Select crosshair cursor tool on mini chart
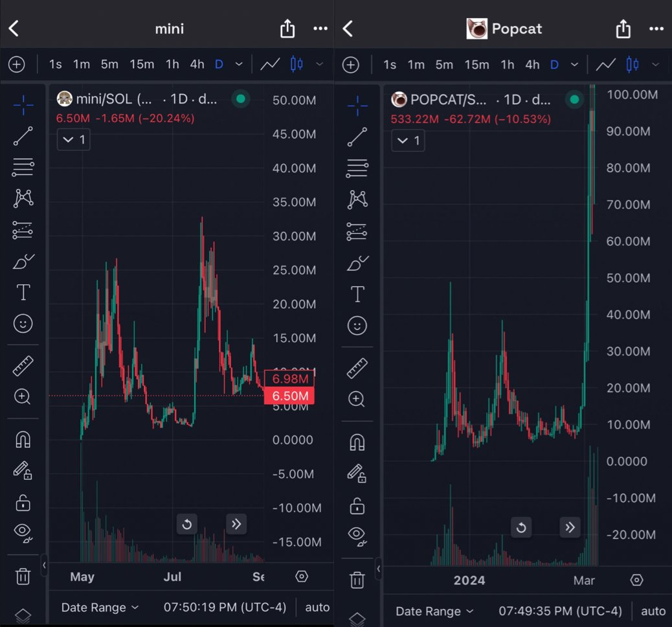This screenshot has height=627, width=672. [23, 105]
